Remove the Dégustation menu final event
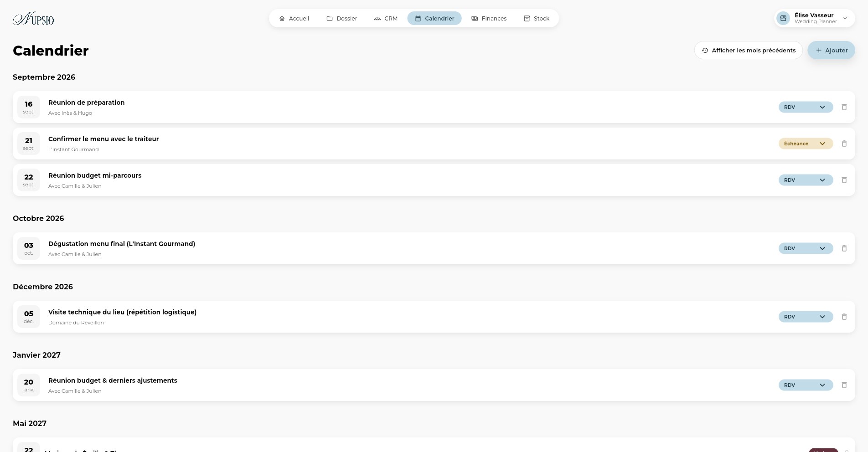 [844, 248]
